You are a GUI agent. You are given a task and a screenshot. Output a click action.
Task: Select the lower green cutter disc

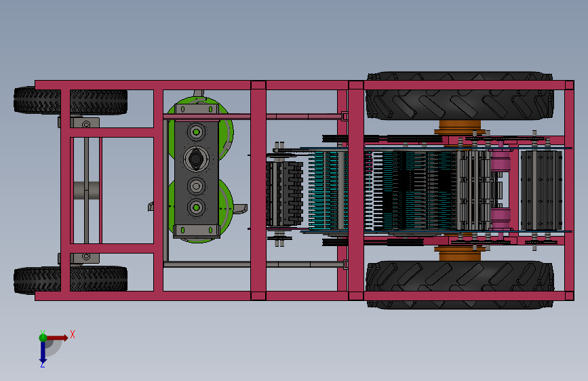pyautogui.click(x=225, y=210)
